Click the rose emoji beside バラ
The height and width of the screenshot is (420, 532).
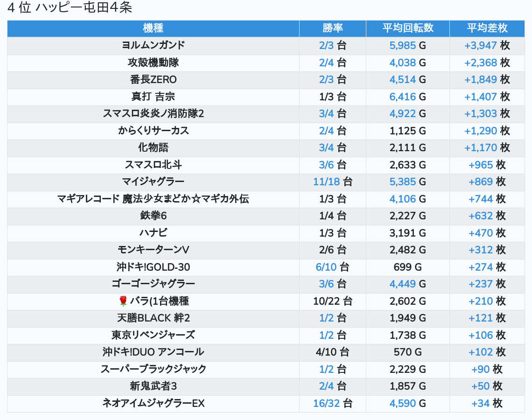click(123, 301)
